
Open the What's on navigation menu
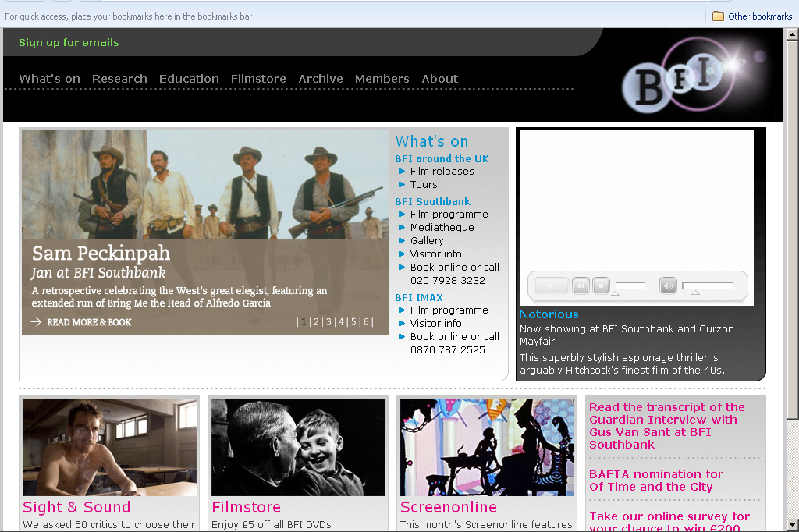tap(49, 79)
